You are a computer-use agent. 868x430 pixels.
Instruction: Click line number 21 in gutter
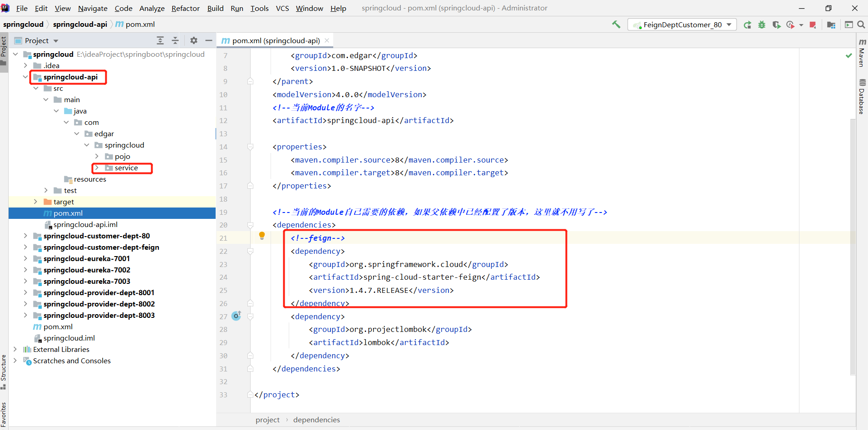click(x=223, y=238)
